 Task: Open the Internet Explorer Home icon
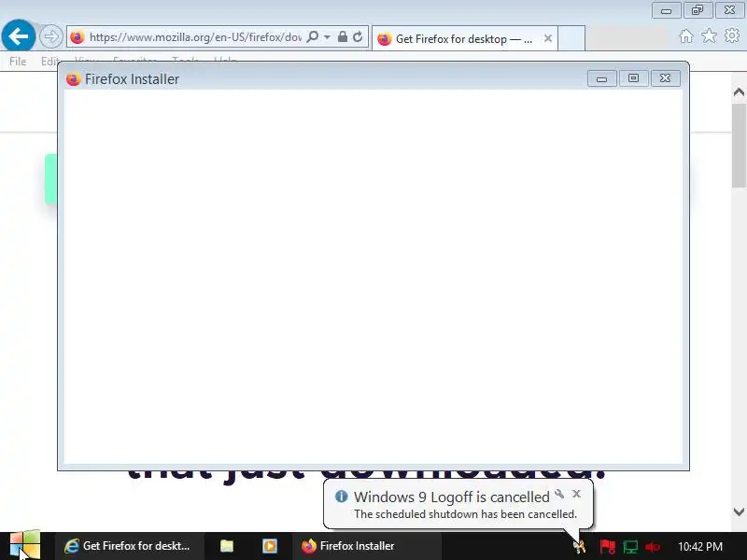click(x=686, y=36)
